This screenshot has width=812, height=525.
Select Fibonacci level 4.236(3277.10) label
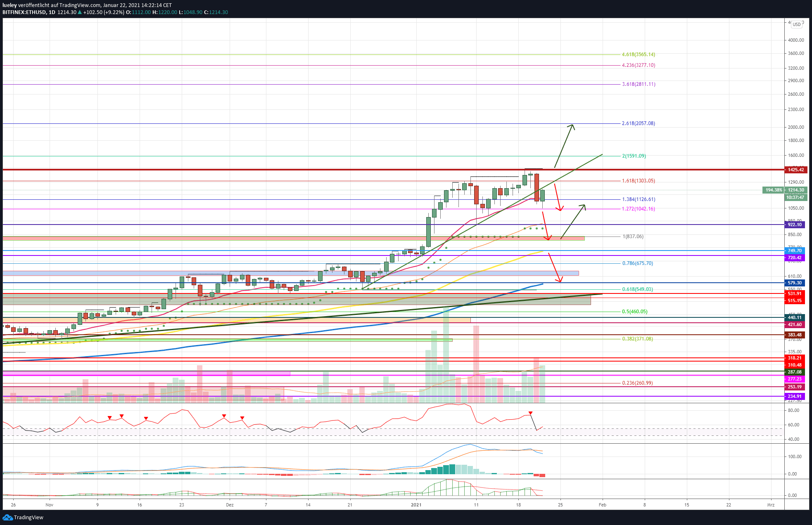tap(639, 65)
